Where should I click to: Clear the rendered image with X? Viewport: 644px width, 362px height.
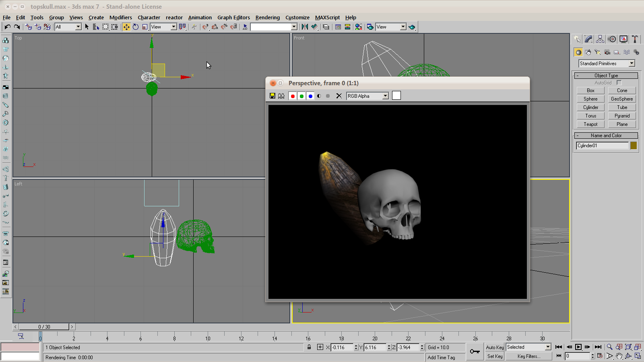pos(339,96)
